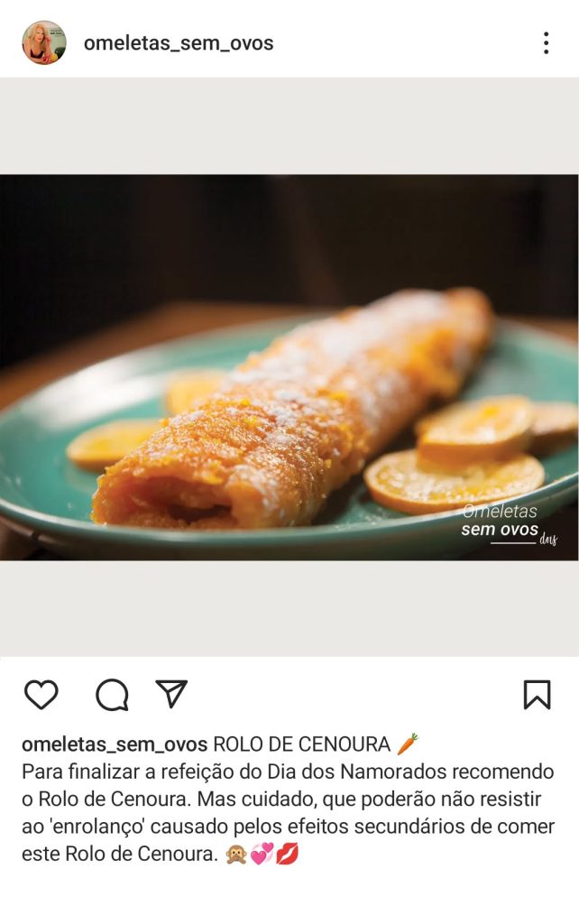Viewport: 579px width, 924px height.
Task: Tap the grey blank band above the photo
Action: [x=289, y=125]
